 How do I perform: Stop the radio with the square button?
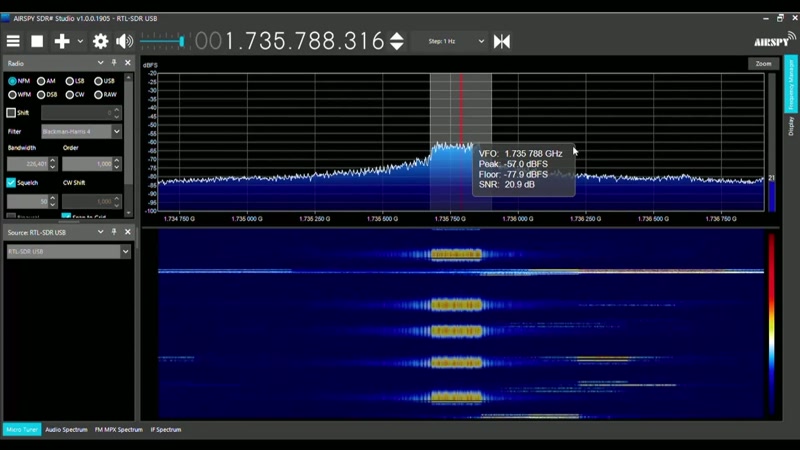(37, 41)
